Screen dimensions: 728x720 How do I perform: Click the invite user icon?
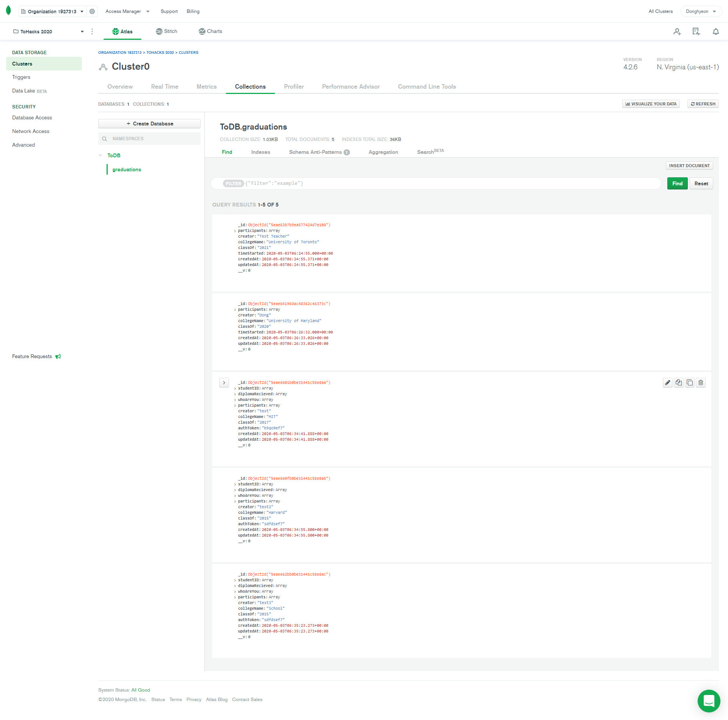pyautogui.click(x=677, y=31)
